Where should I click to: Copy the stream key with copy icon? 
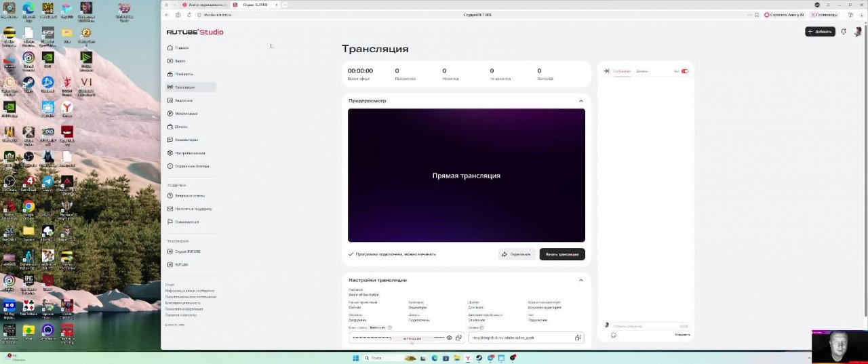(x=458, y=338)
